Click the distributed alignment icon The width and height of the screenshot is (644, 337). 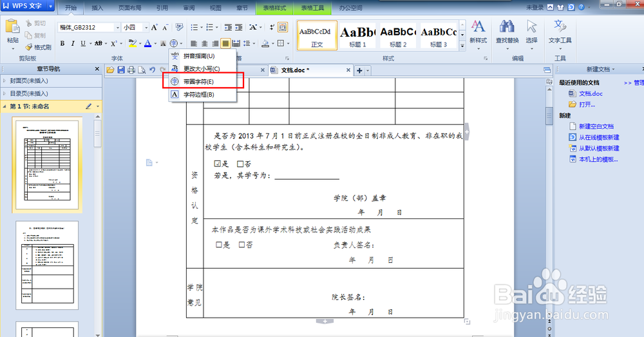236,43
